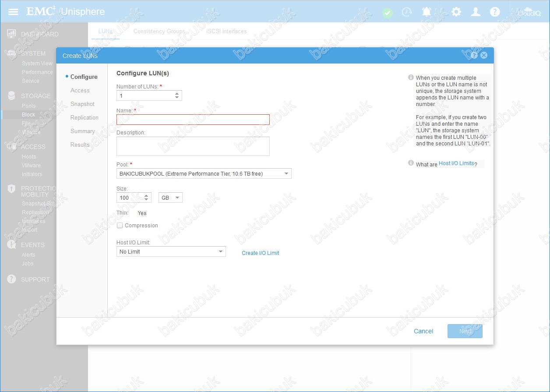Click the System sidebar icon
550x392 pixels.
point(12,53)
